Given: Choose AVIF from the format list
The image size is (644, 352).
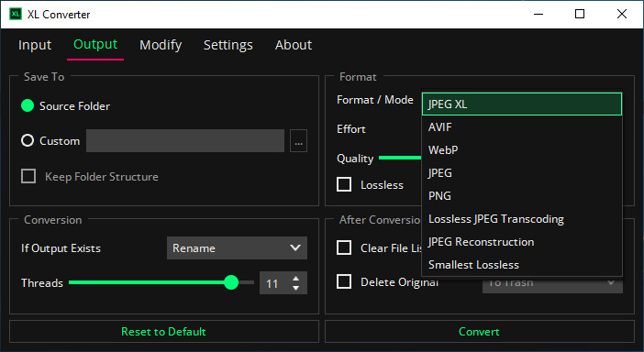Looking at the screenshot, I should 522,127.
